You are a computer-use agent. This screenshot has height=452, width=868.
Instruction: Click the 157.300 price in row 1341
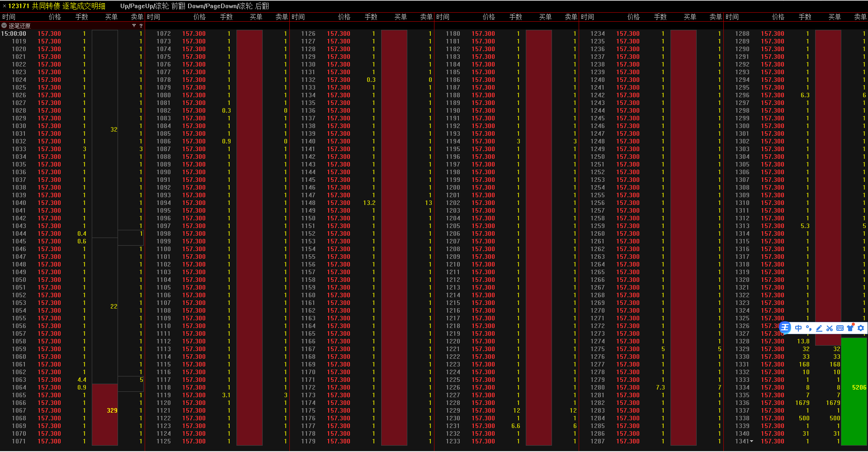[773, 442]
